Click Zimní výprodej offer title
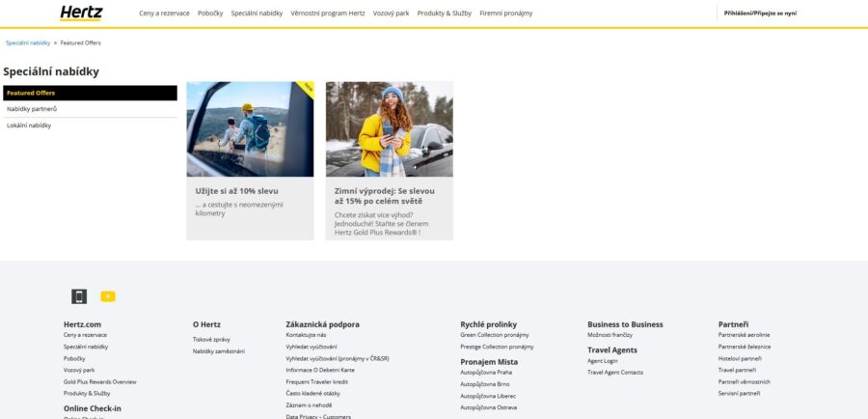This screenshot has height=419, width=868. tap(385, 196)
